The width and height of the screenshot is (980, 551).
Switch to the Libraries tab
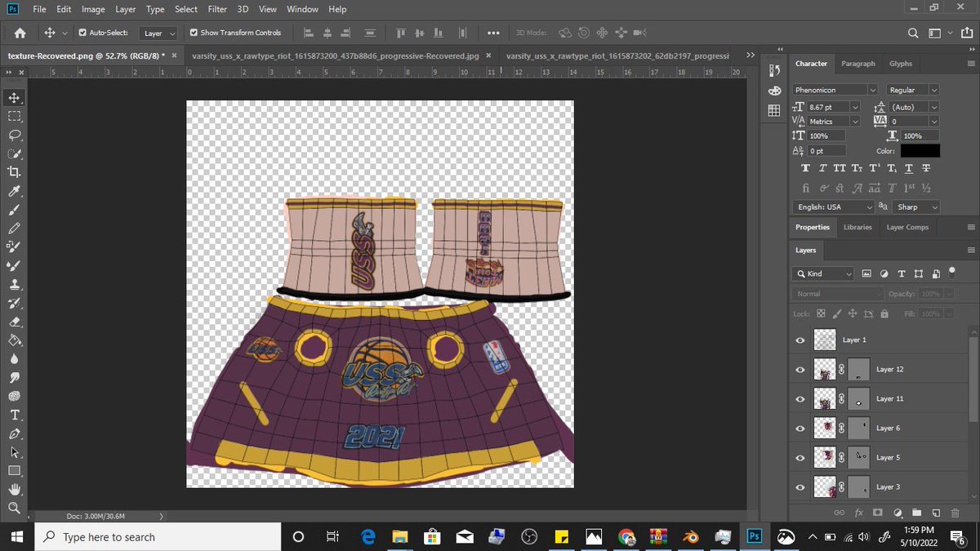(x=857, y=227)
